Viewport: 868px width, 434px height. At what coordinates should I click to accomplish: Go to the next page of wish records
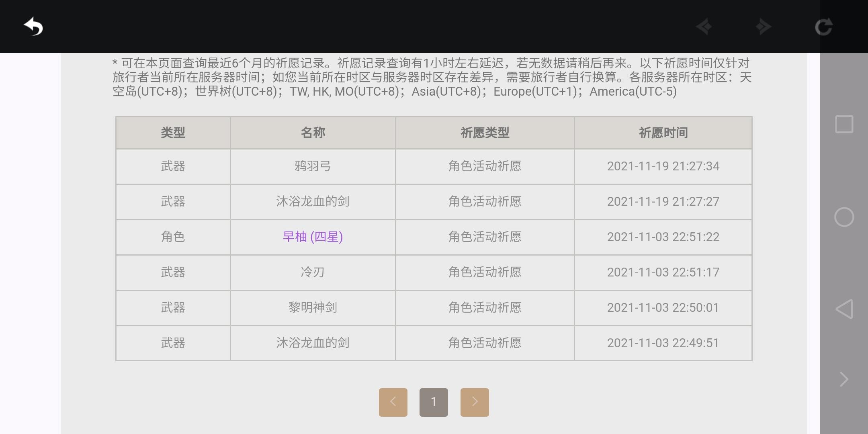point(475,402)
